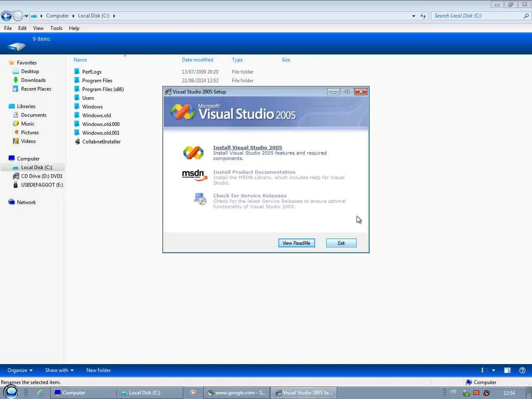
Task: Toggle the preview pane icon
Action: click(507, 370)
